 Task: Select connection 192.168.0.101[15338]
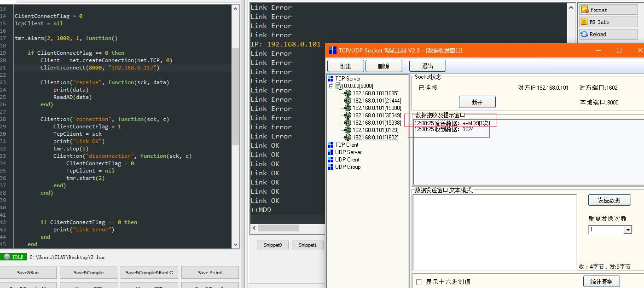tap(377, 123)
